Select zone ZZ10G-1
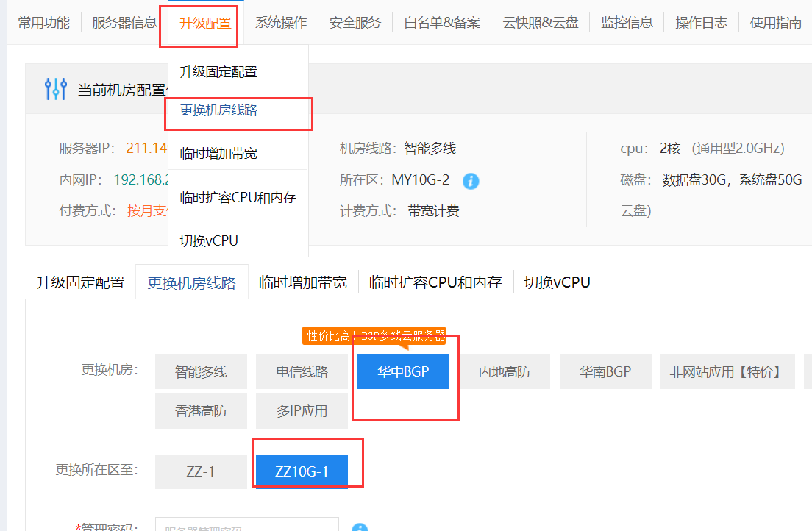Image resolution: width=812 pixels, height=531 pixels. 302,471
